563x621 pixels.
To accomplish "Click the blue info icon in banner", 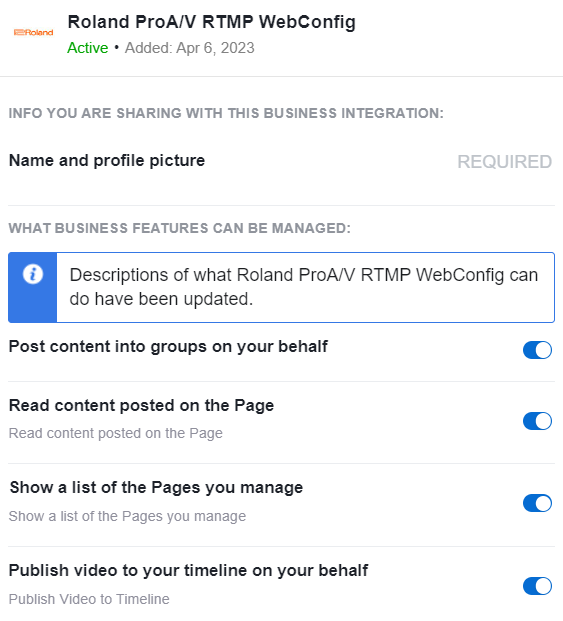I will 33,274.
